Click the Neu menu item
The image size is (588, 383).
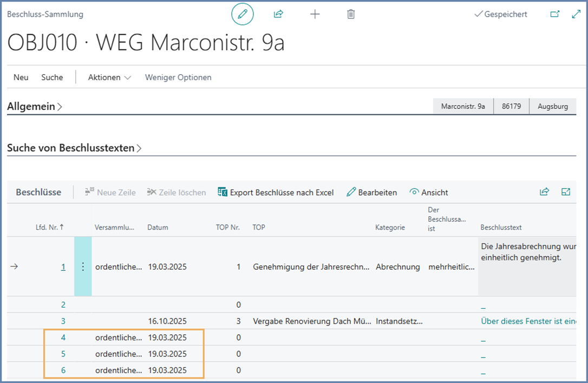[x=21, y=77]
